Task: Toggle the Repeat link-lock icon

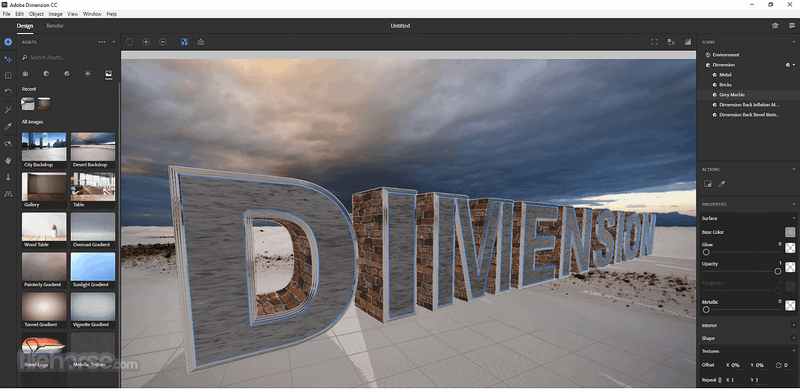Action: [x=720, y=380]
